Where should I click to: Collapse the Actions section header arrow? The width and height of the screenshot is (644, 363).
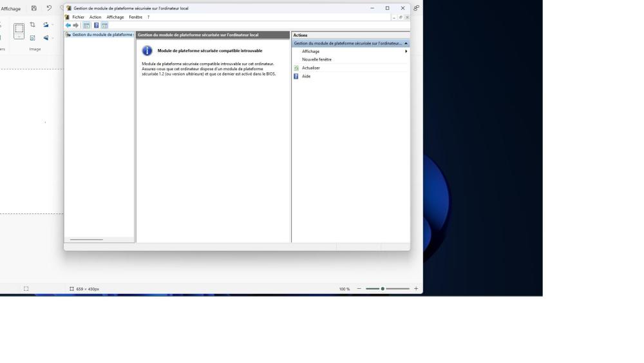point(406,43)
